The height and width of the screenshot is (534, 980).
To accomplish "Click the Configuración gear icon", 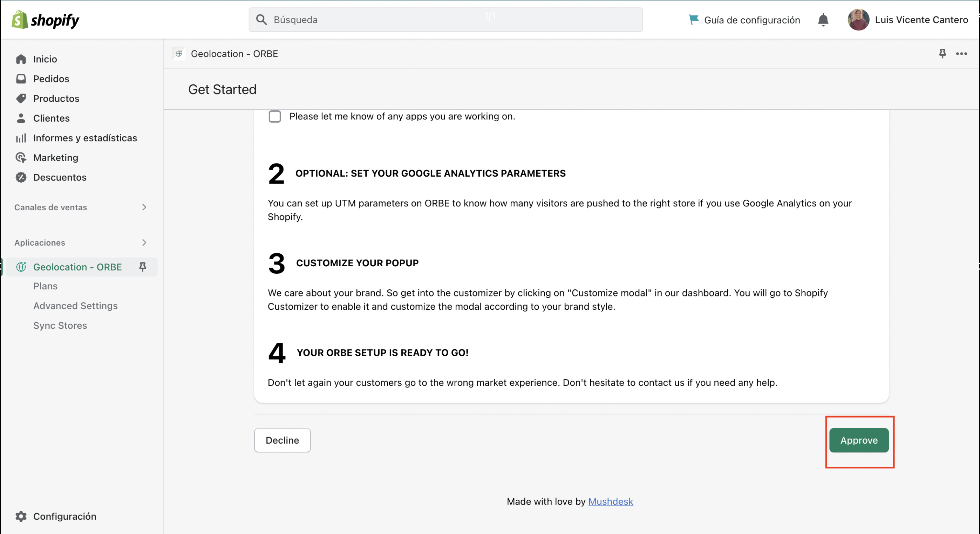I will [21, 516].
